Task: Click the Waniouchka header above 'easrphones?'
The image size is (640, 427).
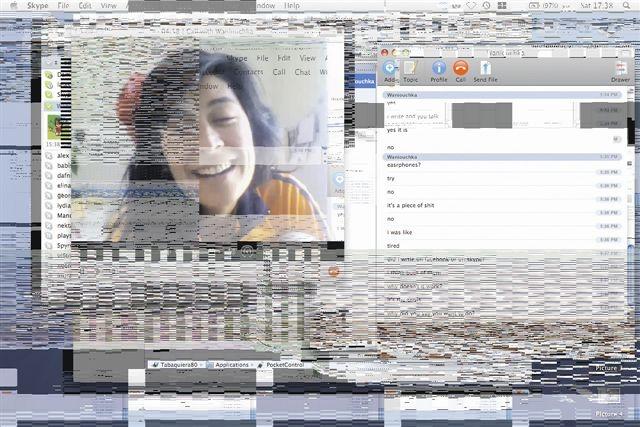Action: tap(502, 157)
